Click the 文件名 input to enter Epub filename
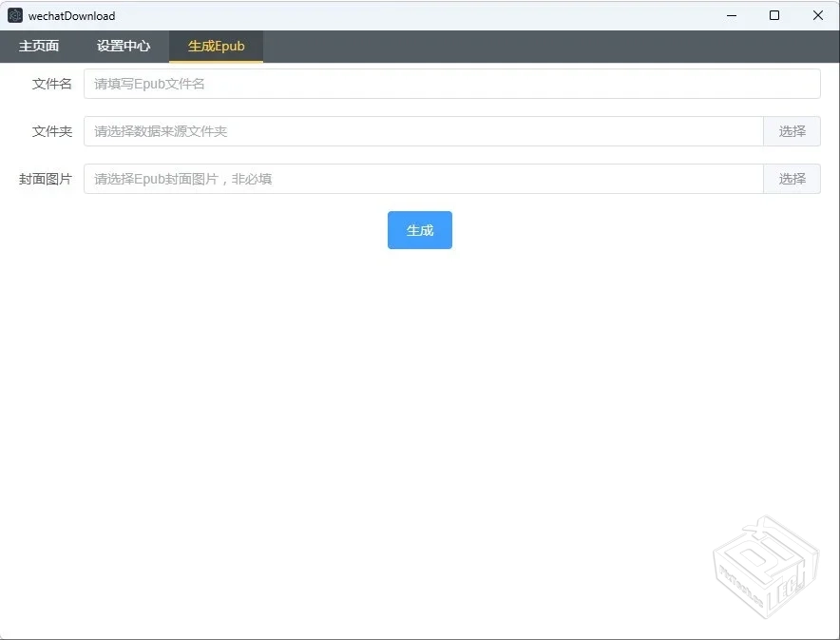This screenshot has width=840, height=640. 380,84
